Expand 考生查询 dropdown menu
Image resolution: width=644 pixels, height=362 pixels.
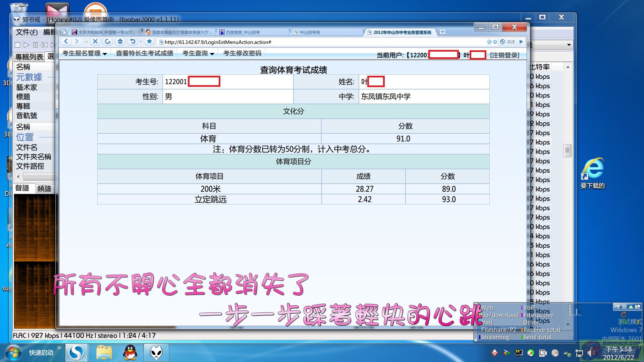click(x=198, y=53)
